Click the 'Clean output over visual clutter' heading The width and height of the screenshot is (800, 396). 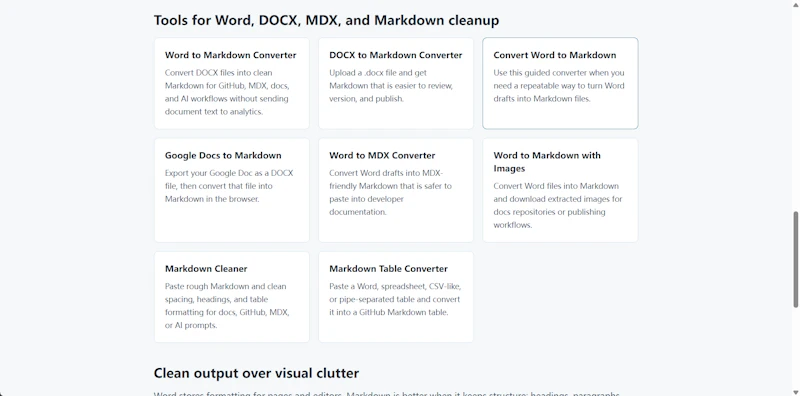[x=256, y=373]
